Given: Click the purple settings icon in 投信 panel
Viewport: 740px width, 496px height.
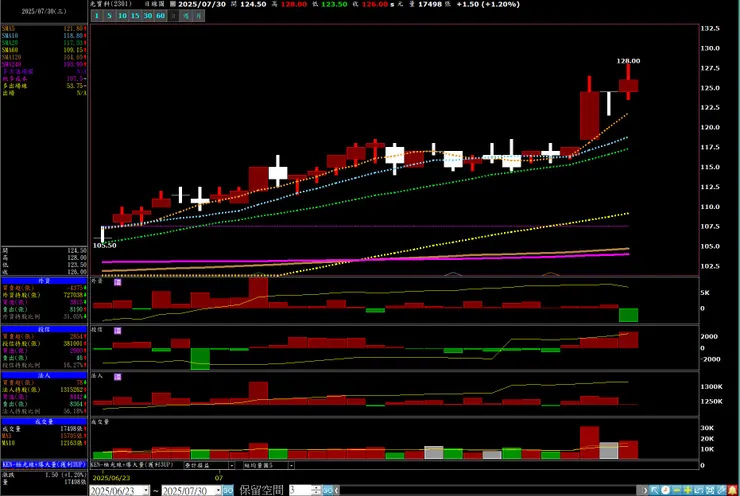Looking at the screenshot, I should click(118, 331).
